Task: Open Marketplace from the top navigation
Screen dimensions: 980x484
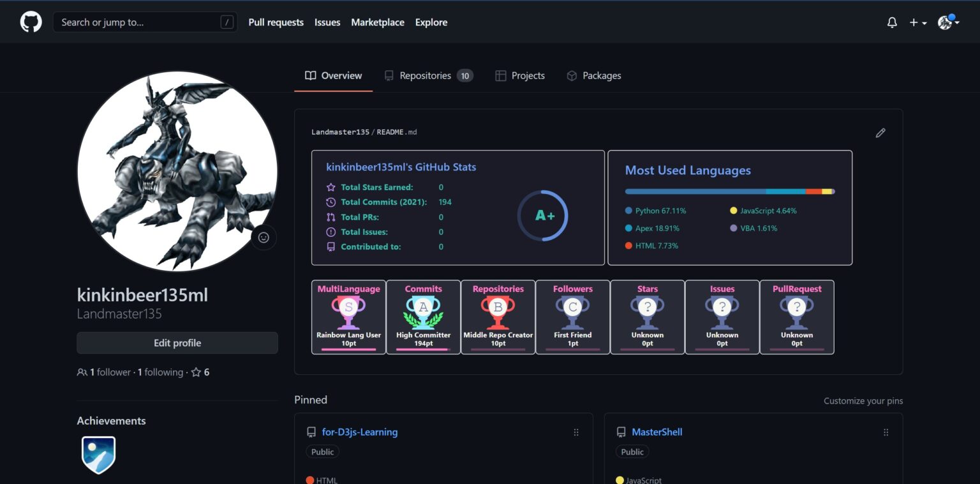Action: (378, 22)
